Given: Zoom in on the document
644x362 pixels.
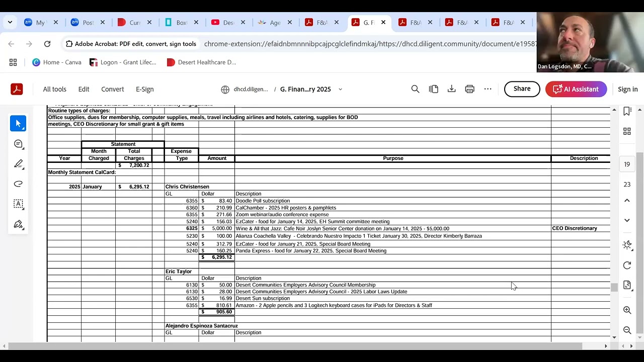Looking at the screenshot, I should pyautogui.click(x=627, y=310).
